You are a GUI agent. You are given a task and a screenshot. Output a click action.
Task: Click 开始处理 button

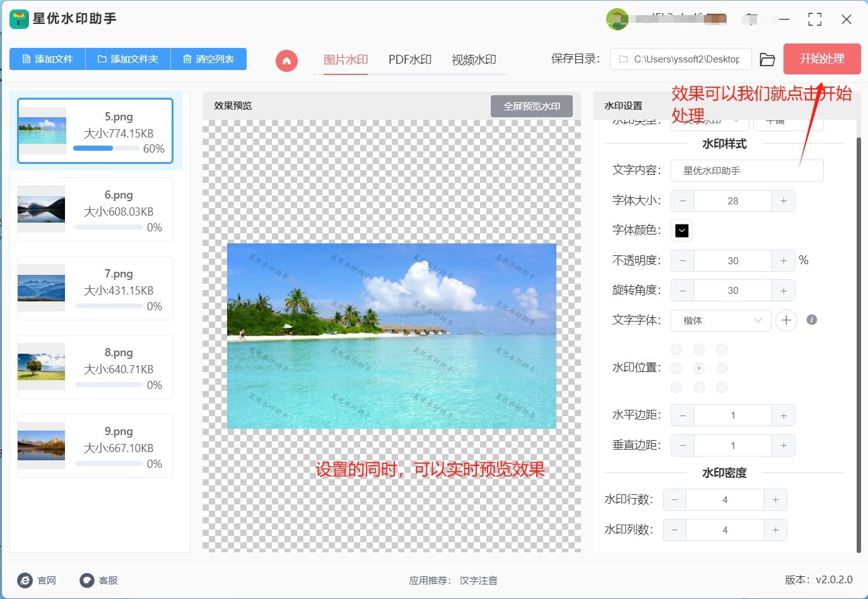tap(822, 59)
